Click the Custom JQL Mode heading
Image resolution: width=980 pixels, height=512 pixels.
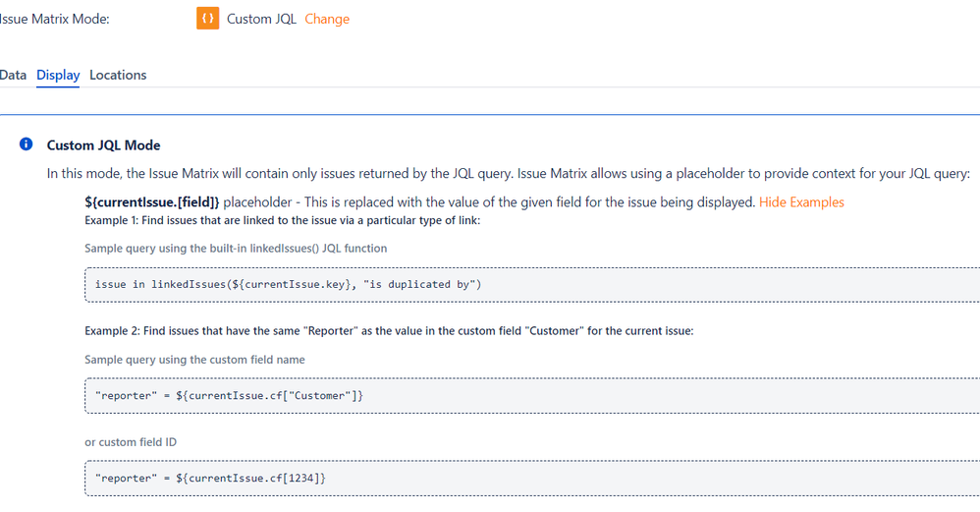pos(104,145)
